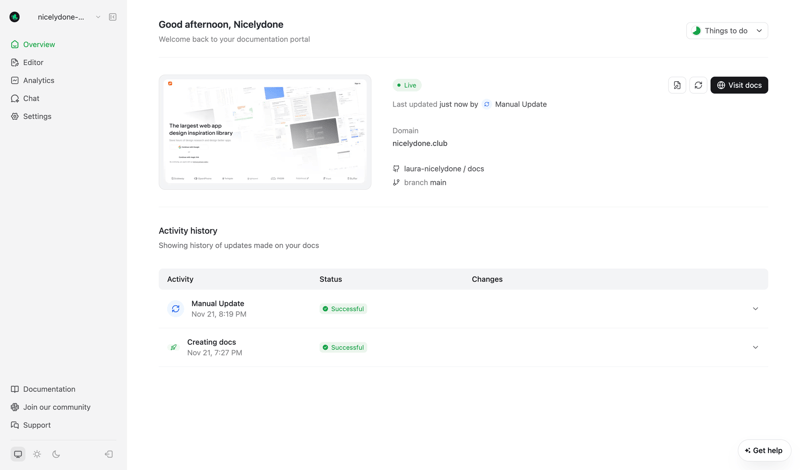This screenshot has width=800, height=470.
Task: Click the Documentation book icon
Action: (x=15, y=389)
